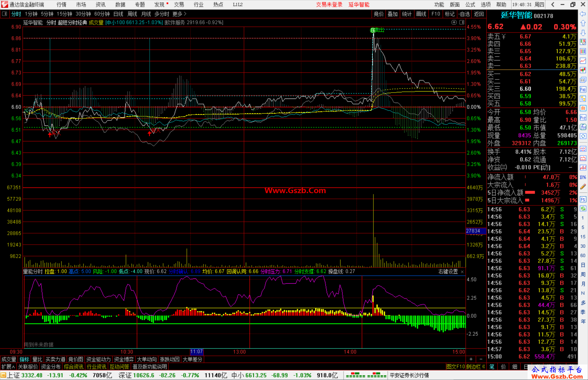588x380 pixels.
Task: Click the green refresh sidebar icon
Action: tap(583, 209)
